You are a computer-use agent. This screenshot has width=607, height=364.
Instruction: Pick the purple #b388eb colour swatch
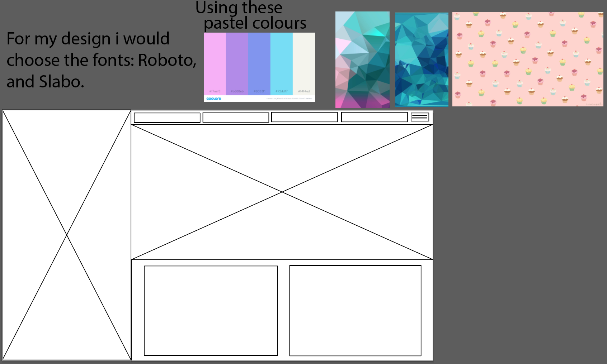coord(237,64)
